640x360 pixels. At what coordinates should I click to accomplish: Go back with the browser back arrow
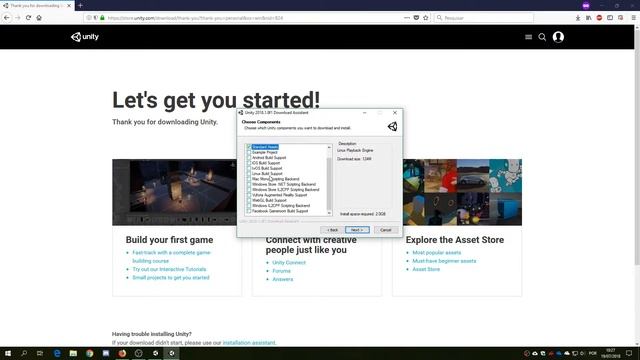coord(7,18)
